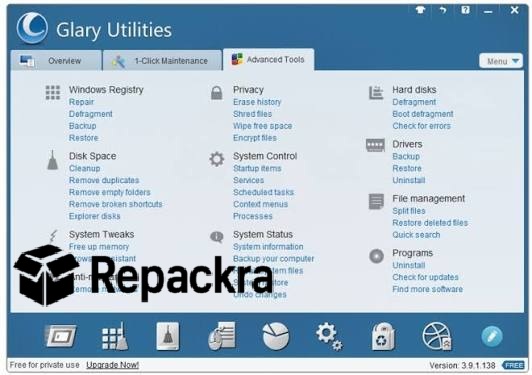The width and height of the screenshot is (532, 375).
Task: Click the Hard disks chart icon
Action: [x=376, y=92]
